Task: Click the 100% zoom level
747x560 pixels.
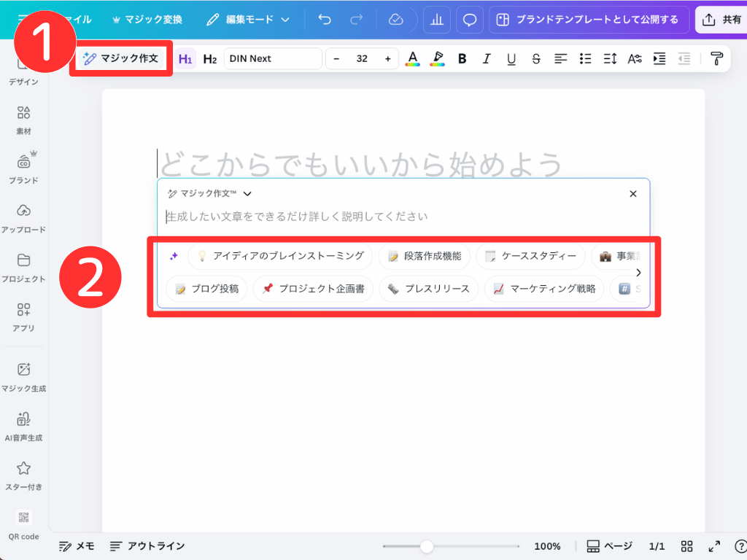Action: pos(547,546)
